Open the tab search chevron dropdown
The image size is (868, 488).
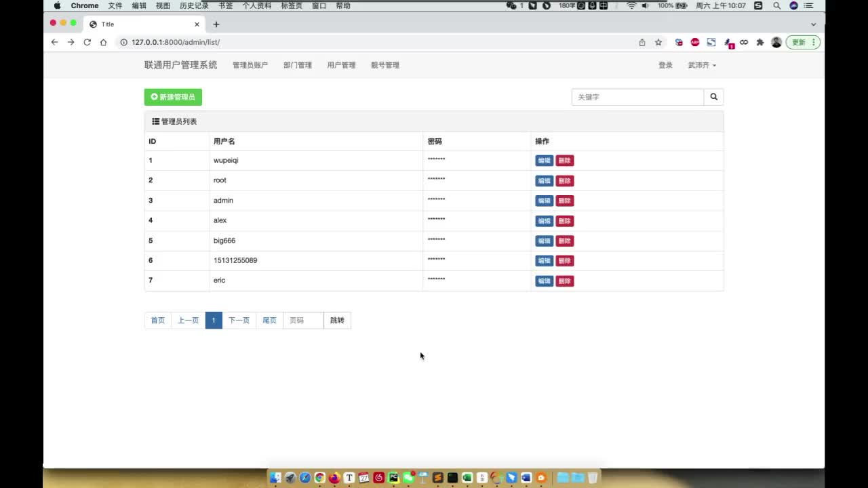(x=814, y=24)
